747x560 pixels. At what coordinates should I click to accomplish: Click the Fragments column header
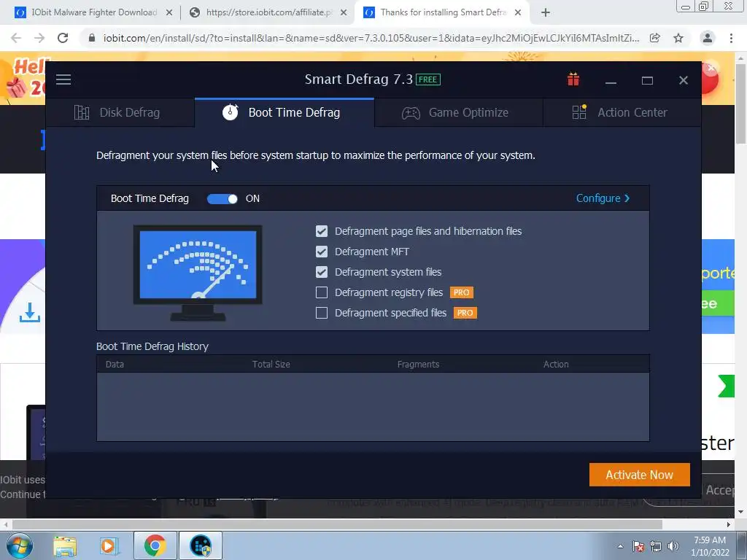[x=418, y=365]
